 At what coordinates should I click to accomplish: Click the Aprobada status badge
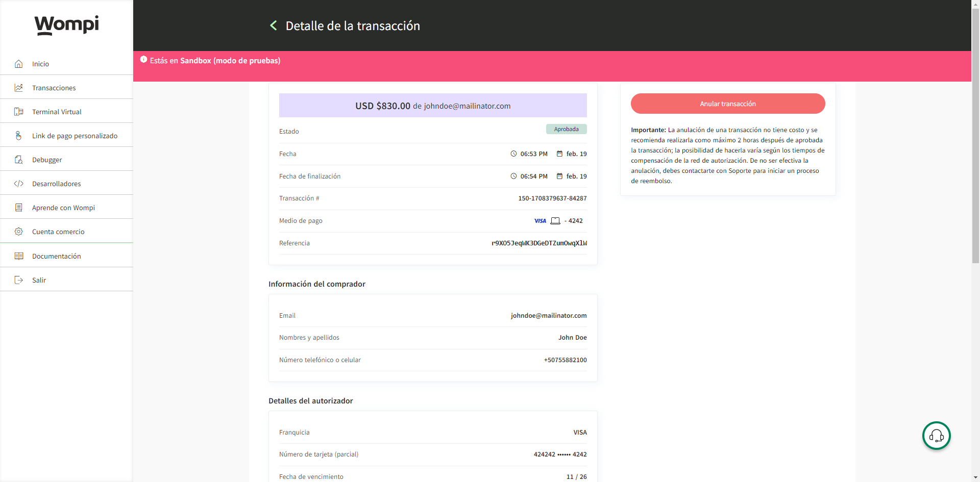click(566, 129)
